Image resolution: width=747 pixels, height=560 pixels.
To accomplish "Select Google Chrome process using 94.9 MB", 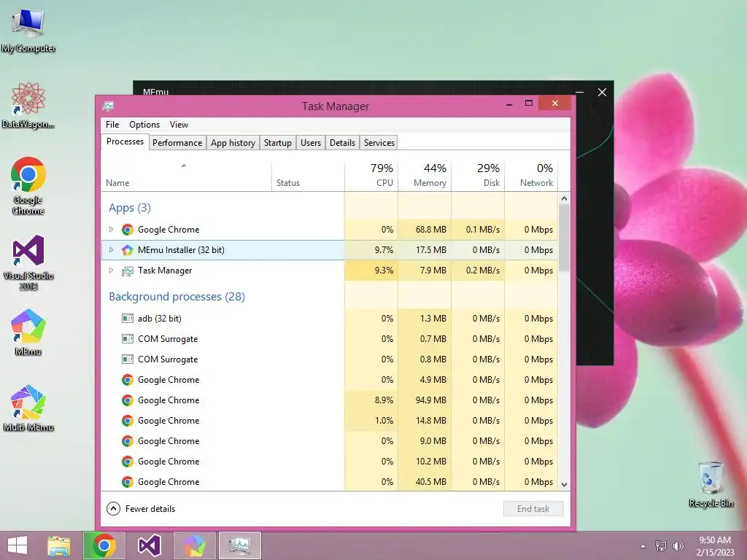I will coord(329,400).
